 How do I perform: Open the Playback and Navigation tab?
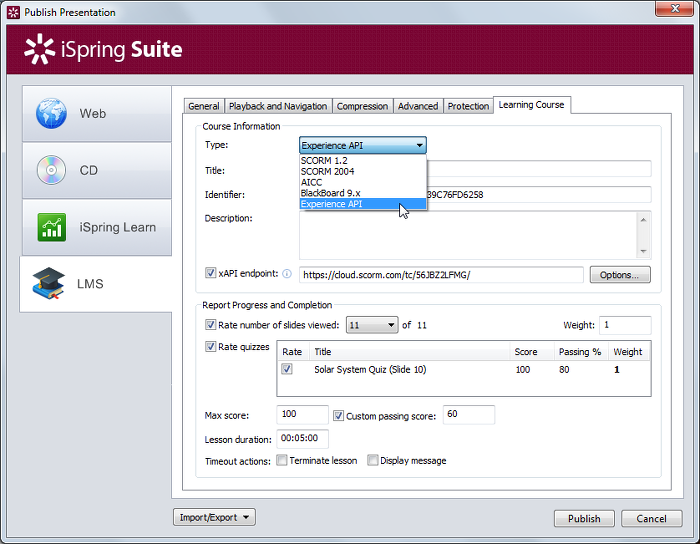click(x=277, y=106)
